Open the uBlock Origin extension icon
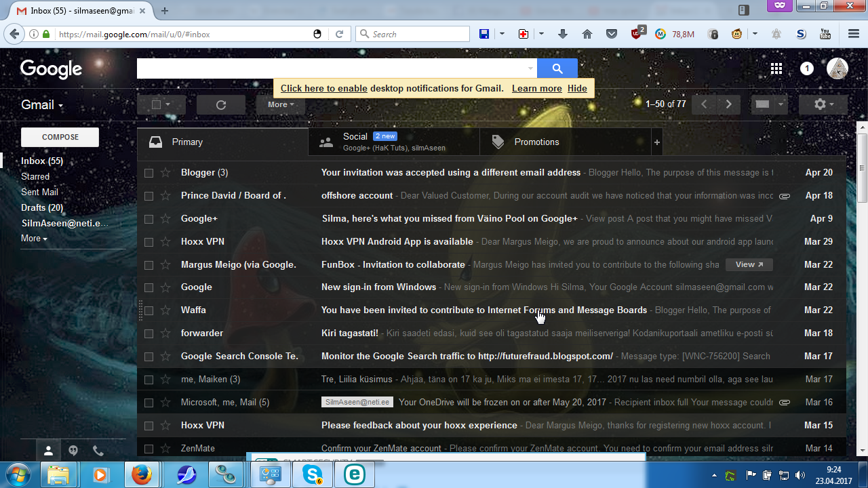 coord(637,33)
